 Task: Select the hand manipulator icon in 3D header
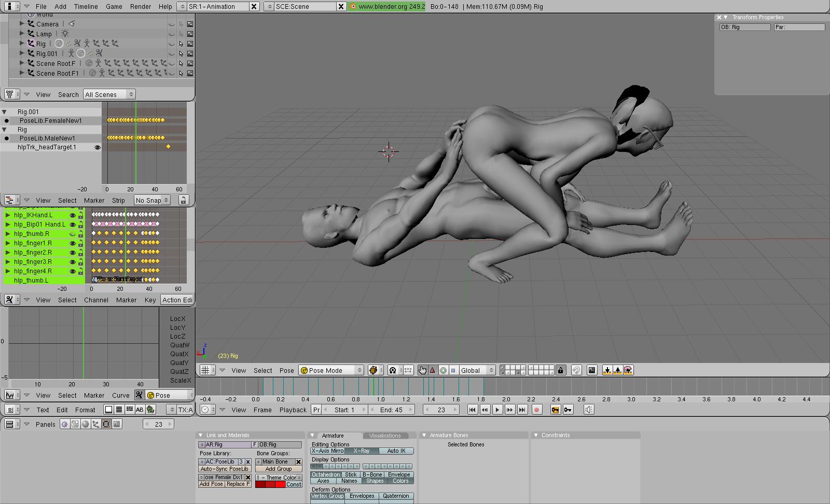point(422,370)
